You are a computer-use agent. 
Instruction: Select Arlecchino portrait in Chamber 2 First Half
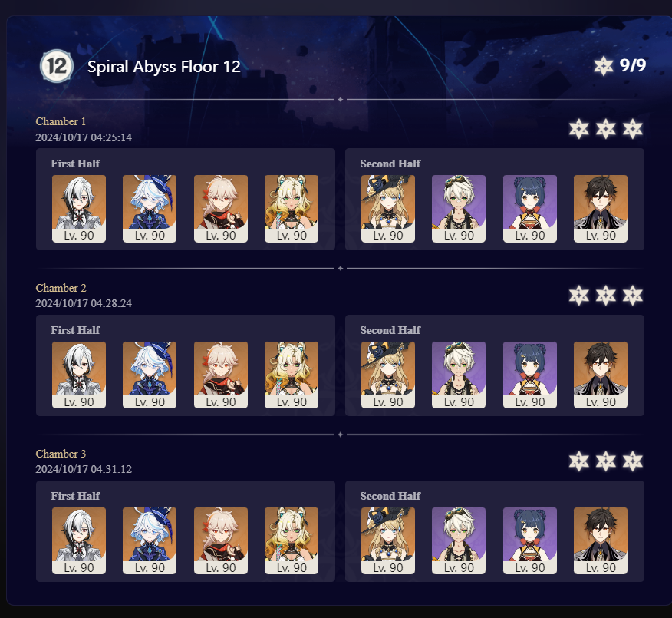pyautogui.click(x=79, y=375)
